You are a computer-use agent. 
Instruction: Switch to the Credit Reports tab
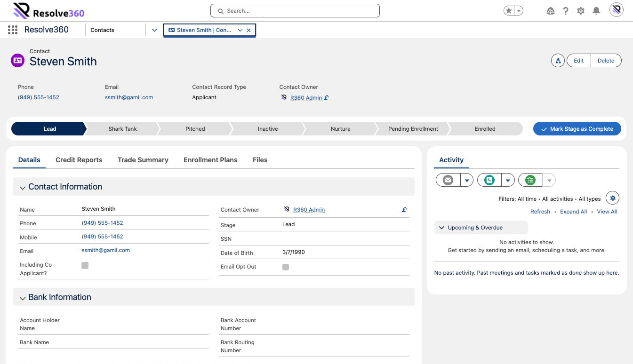[79, 160]
